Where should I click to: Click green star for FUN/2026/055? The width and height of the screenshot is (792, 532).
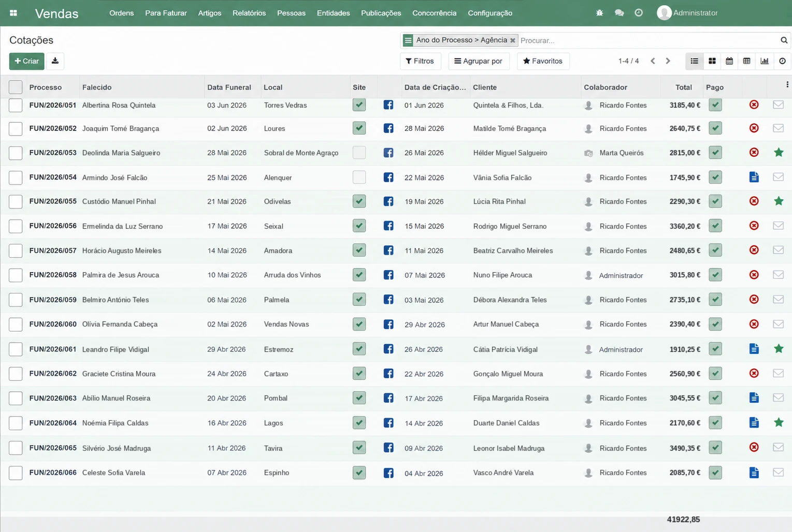pyautogui.click(x=779, y=201)
